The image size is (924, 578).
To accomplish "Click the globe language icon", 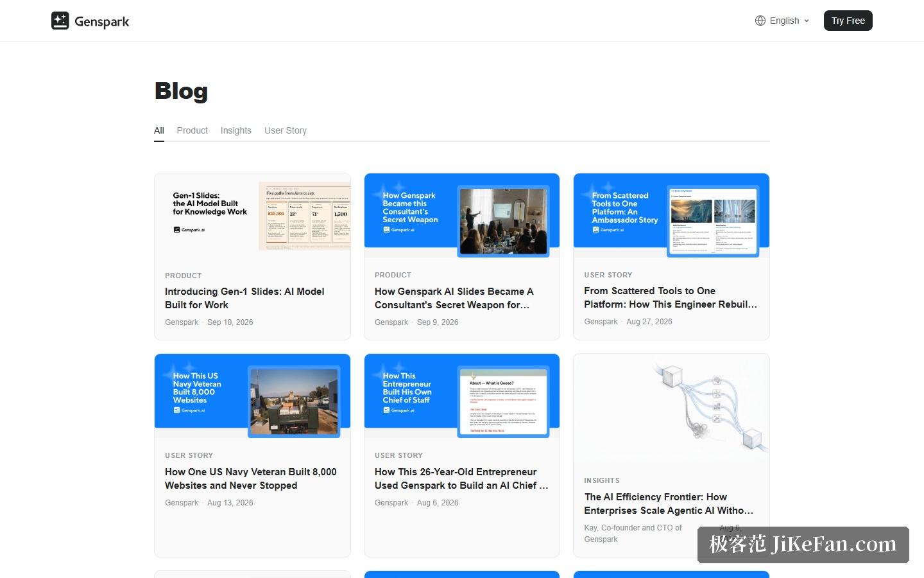I will tap(760, 21).
